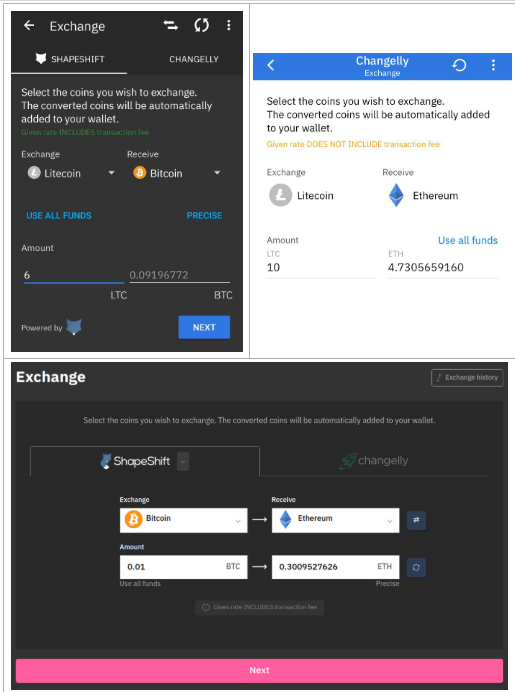Image resolution: width=515 pixels, height=692 pixels.
Task: Refresh the ETH amount next to 0.3009527626
Action: (416, 567)
